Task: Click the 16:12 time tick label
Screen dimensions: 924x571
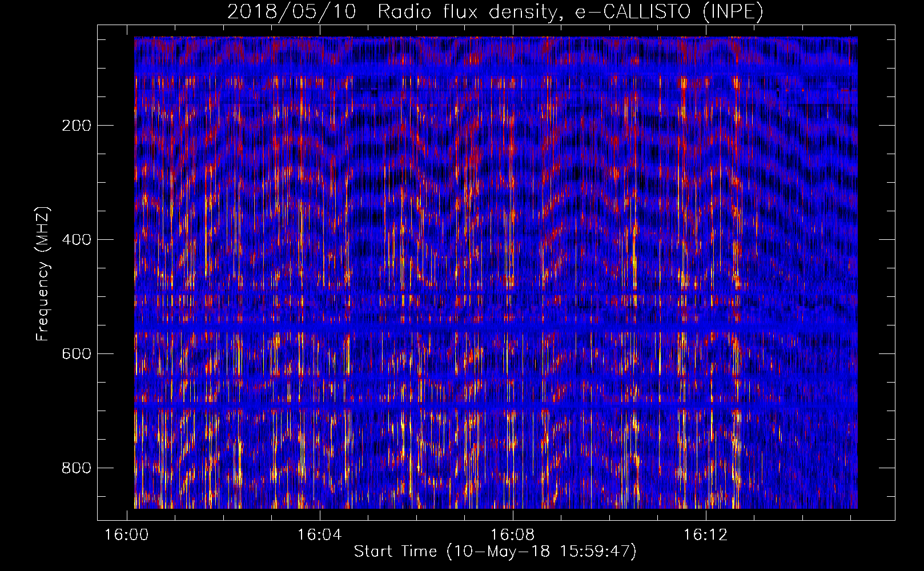Action: click(x=706, y=535)
